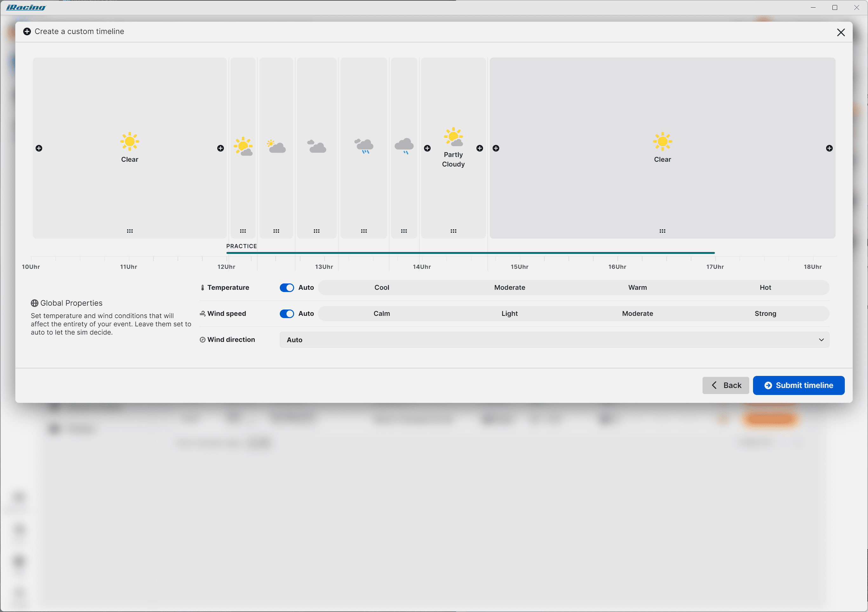Click Wind direction dropdown chevron arrow

point(821,340)
